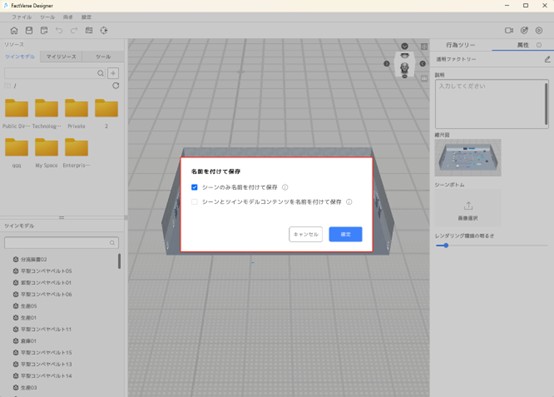Select 平型コンベヤベルト14 in the list

click(46, 376)
